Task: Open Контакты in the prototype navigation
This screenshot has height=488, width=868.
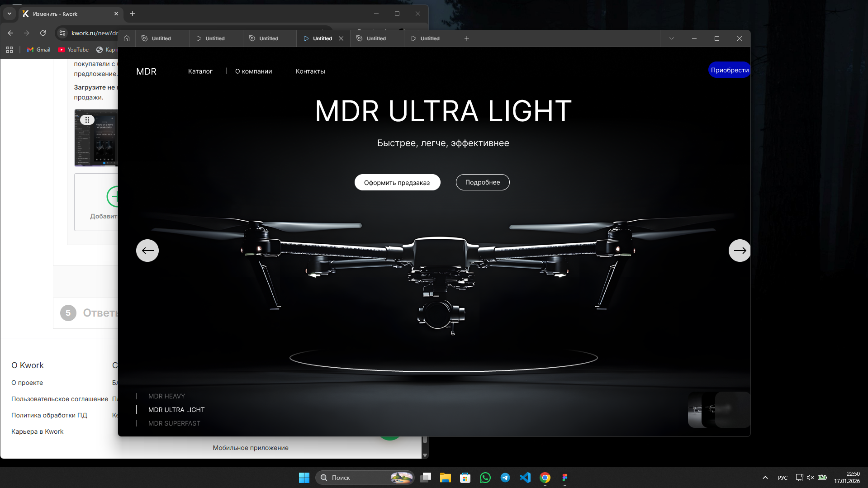Action: click(x=310, y=71)
